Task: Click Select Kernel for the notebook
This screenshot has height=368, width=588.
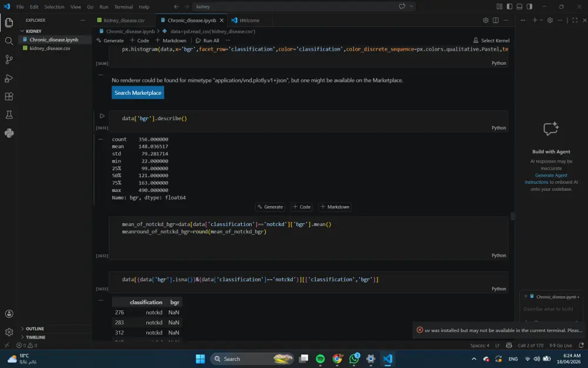Action: [x=492, y=40]
